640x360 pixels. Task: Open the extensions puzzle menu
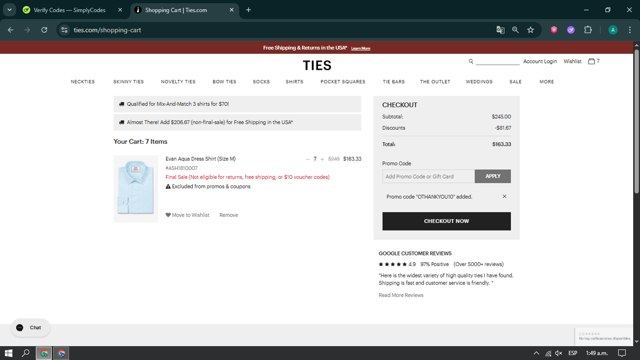tap(588, 30)
